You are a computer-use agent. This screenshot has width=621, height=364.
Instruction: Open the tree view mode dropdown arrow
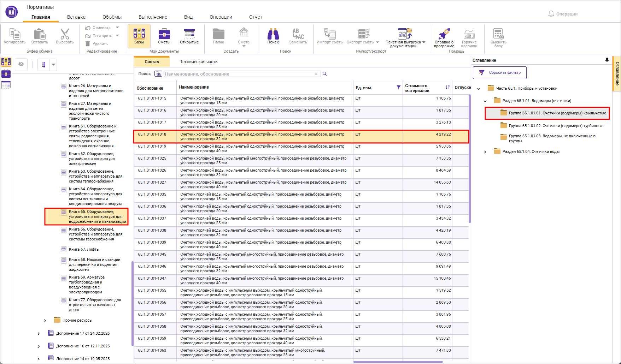point(53,65)
